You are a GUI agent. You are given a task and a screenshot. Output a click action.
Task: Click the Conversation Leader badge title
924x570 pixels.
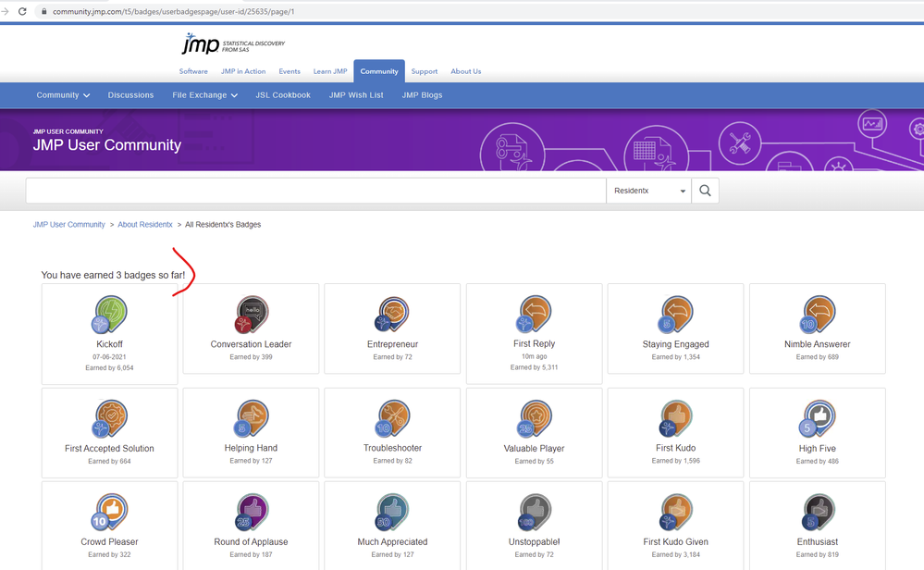tap(251, 344)
